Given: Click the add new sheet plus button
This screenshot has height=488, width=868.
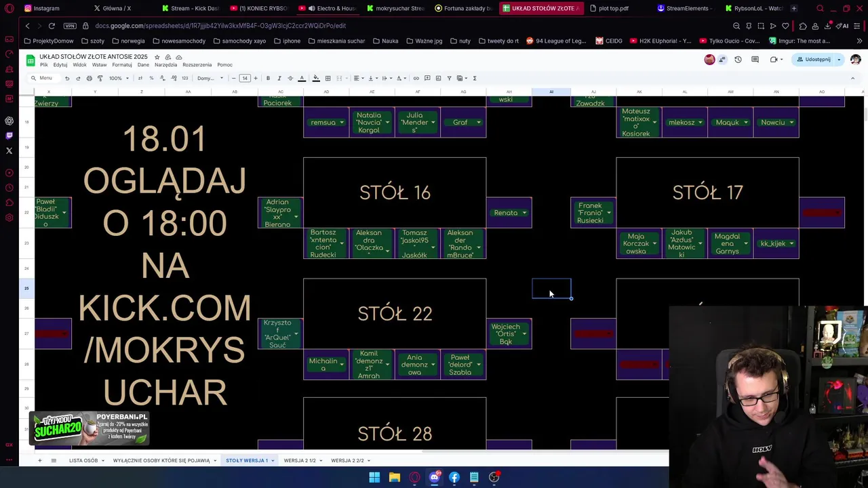Looking at the screenshot, I should coord(39,460).
